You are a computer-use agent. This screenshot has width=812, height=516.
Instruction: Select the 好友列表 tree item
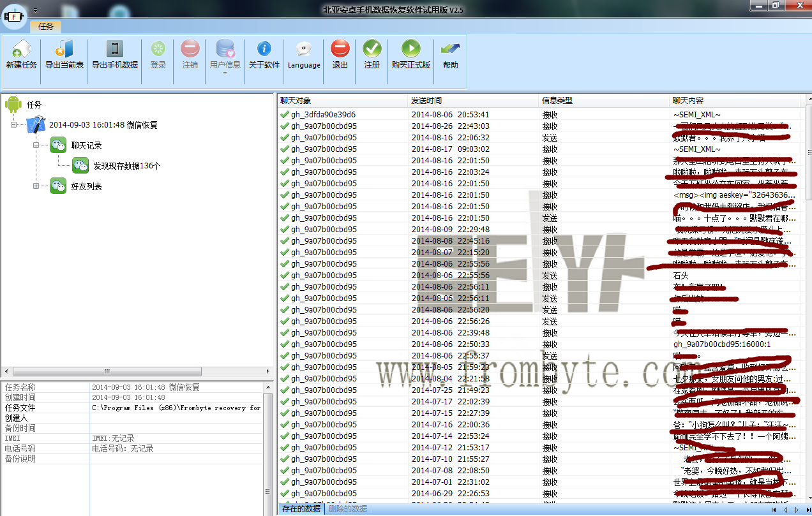click(x=86, y=186)
